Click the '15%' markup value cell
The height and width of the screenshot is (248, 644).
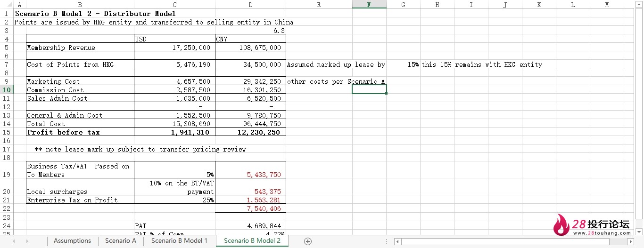403,64
